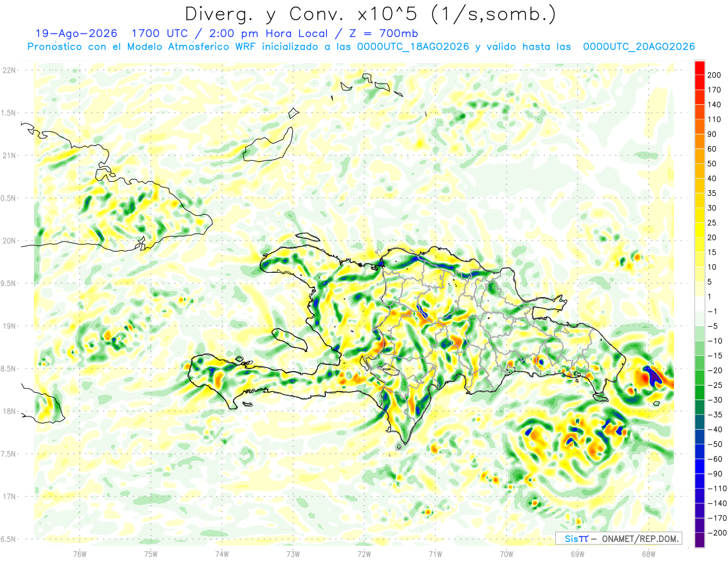Screen dimensions: 728x562
Task: Click the valid-until time '0000UTC_20AGO2026'
Action: (639, 47)
